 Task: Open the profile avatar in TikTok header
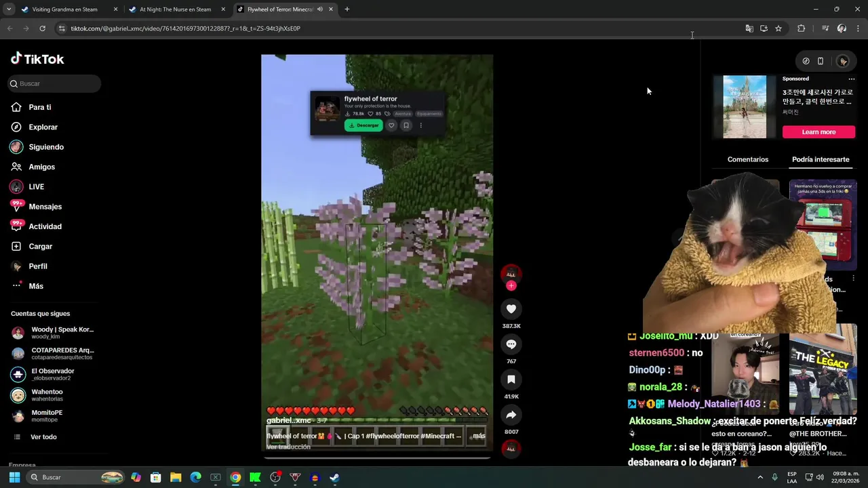[843, 61]
